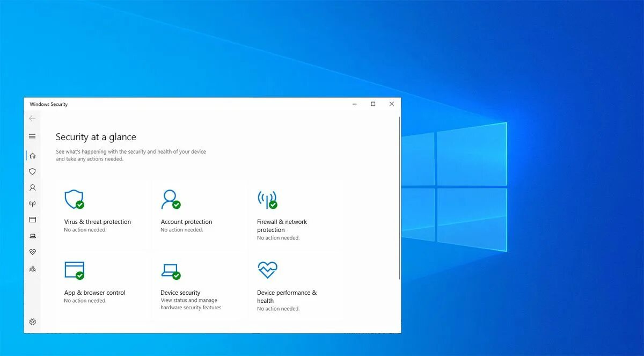Click 'View status and manage hardware security features'
Image resolution: width=644 pixels, height=356 pixels.
pos(191,304)
